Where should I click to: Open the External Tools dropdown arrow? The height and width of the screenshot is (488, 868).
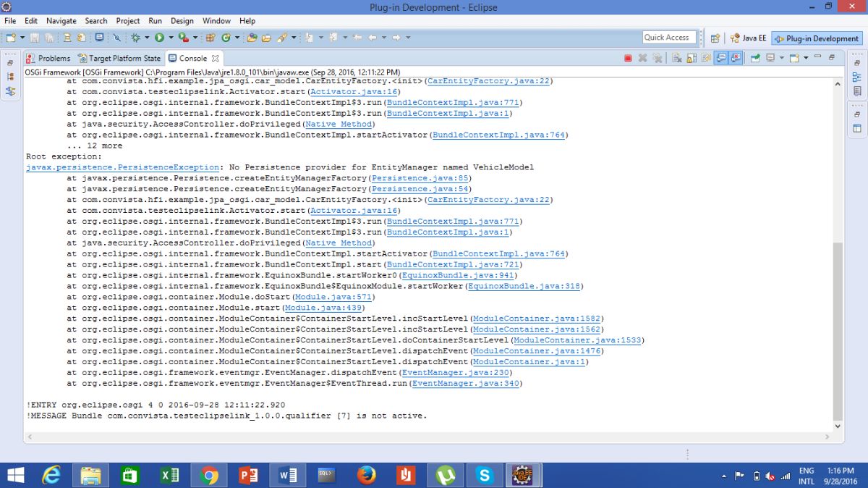[x=195, y=37]
